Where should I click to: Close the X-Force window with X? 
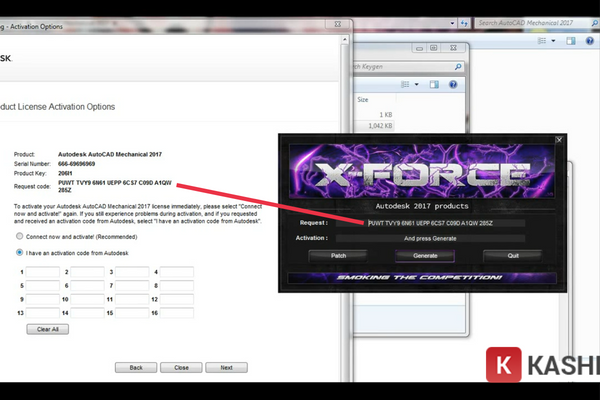pos(559,140)
